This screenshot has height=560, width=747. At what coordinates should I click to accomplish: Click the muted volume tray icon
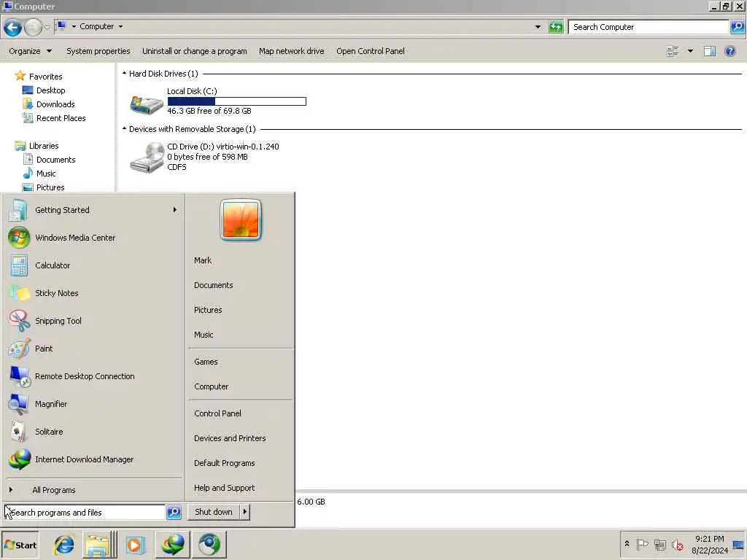coord(677,544)
